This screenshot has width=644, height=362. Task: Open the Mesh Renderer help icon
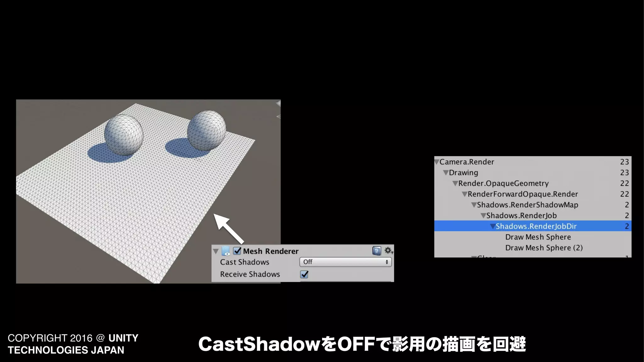pyautogui.click(x=376, y=251)
